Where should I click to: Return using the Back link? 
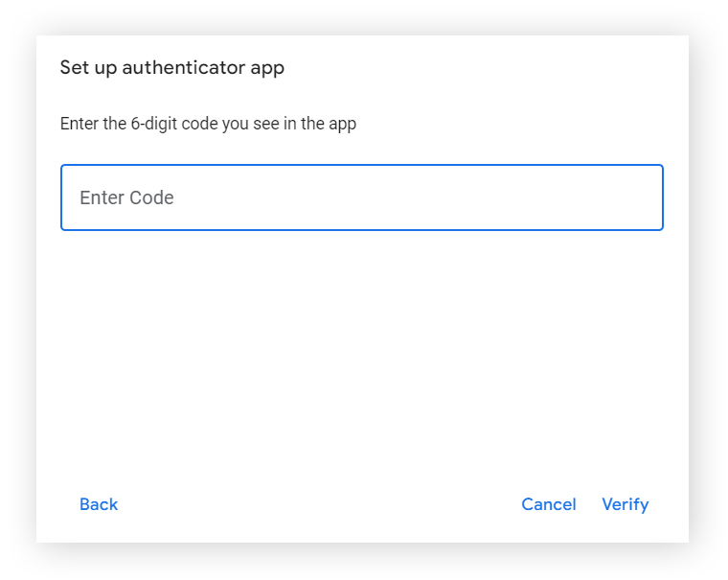(x=99, y=504)
